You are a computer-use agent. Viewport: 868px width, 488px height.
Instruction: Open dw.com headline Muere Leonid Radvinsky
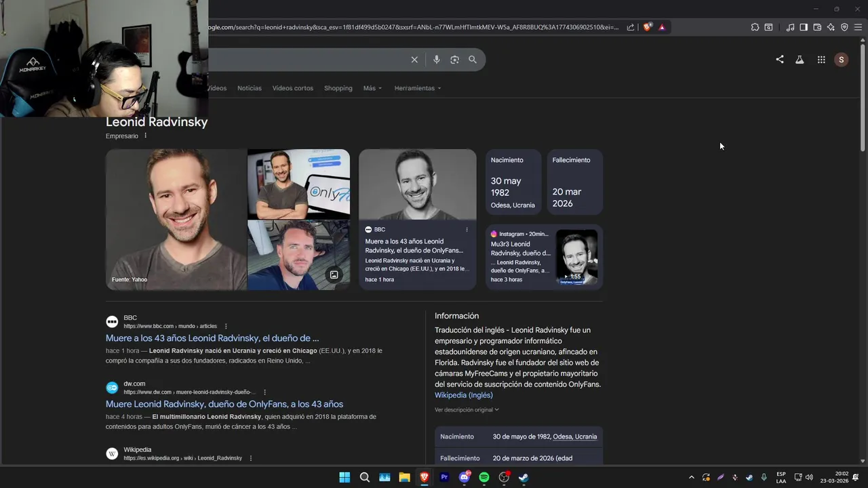[224, 404]
